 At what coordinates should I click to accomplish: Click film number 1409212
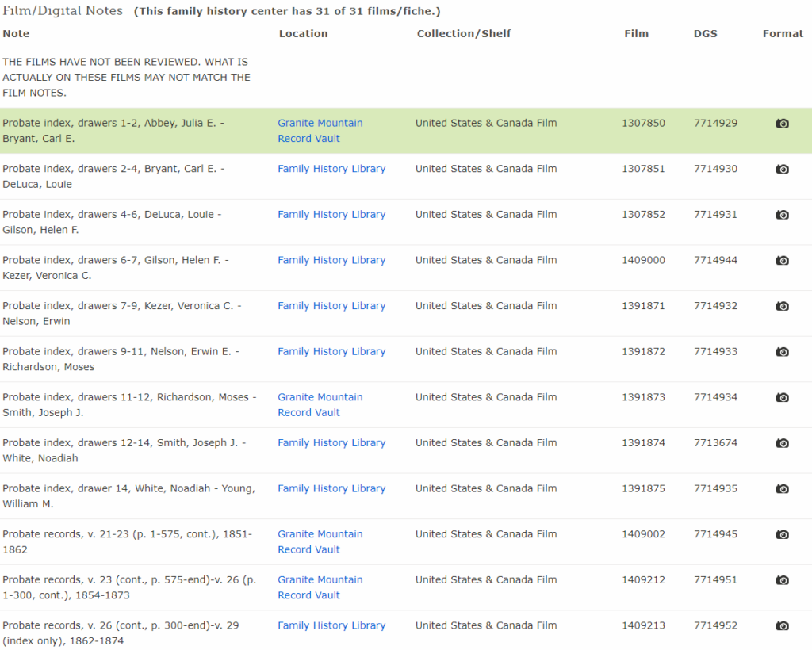(x=644, y=579)
